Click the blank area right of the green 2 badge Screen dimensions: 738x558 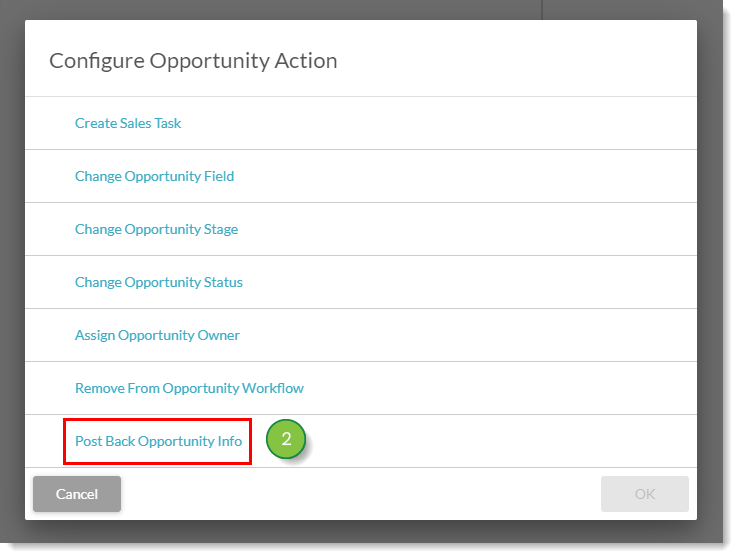[501, 441]
